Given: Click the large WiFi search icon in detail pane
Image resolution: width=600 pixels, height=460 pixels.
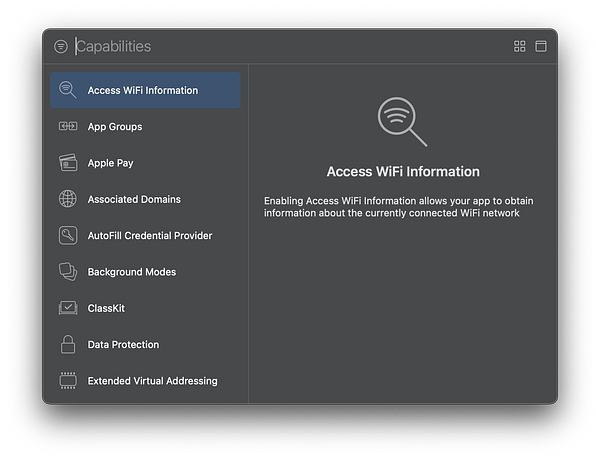Looking at the screenshot, I should (x=402, y=121).
